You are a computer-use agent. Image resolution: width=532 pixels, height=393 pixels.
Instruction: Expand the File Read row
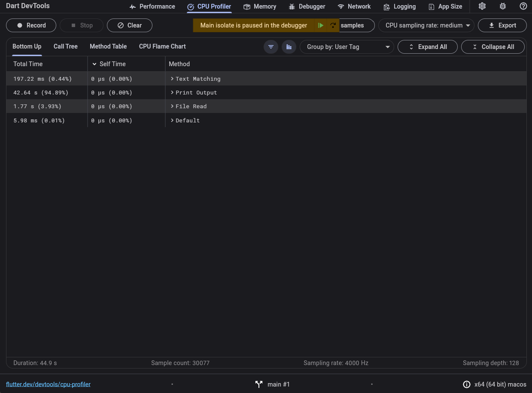pyautogui.click(x=172, y=106)
